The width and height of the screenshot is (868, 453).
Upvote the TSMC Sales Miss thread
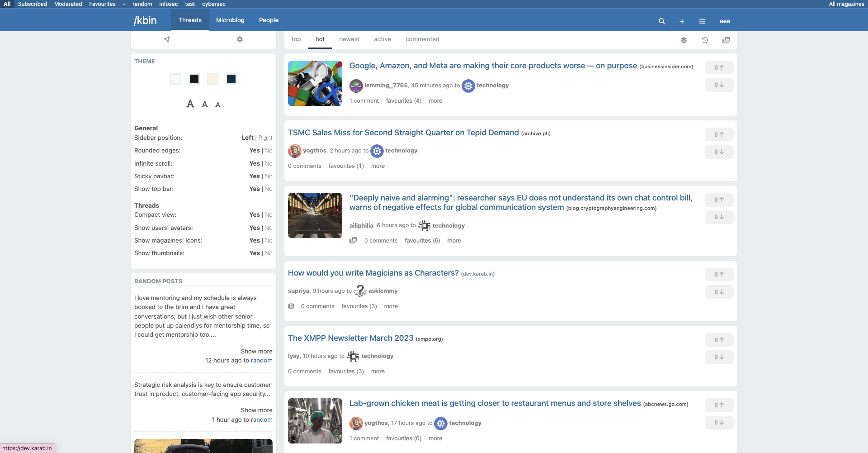(719, 134)
